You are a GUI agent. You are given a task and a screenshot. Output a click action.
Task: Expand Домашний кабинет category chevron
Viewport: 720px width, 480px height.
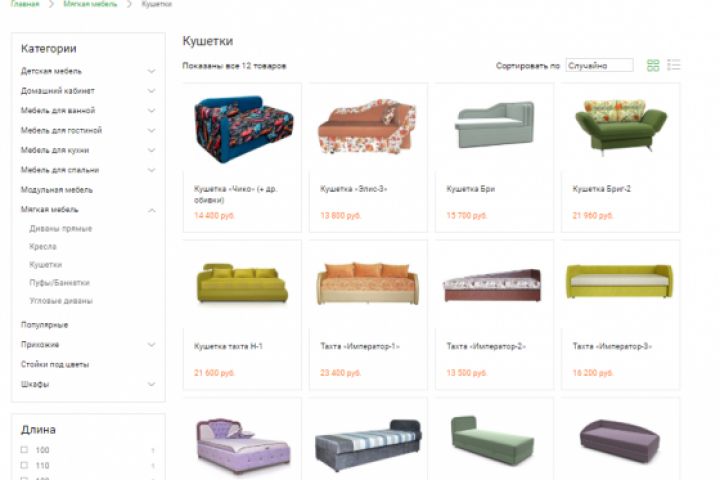pyautogui.click(x=151, y=91)
